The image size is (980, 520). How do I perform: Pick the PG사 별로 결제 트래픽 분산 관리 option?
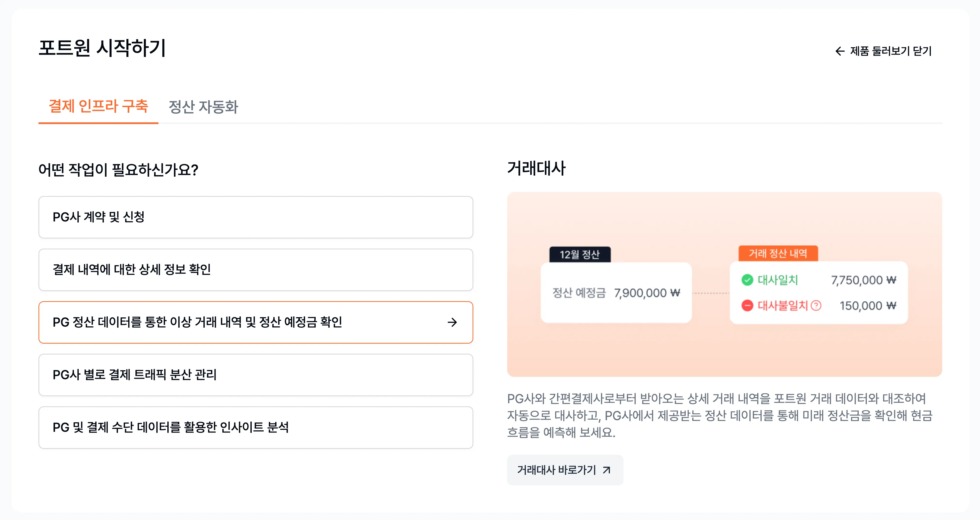tap(255, 375)
